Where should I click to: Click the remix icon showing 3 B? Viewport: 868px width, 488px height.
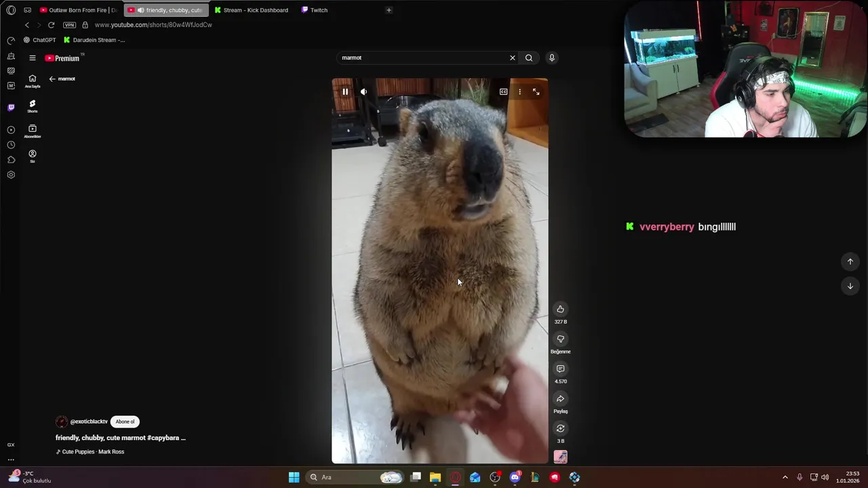click(x=560, y=428)
